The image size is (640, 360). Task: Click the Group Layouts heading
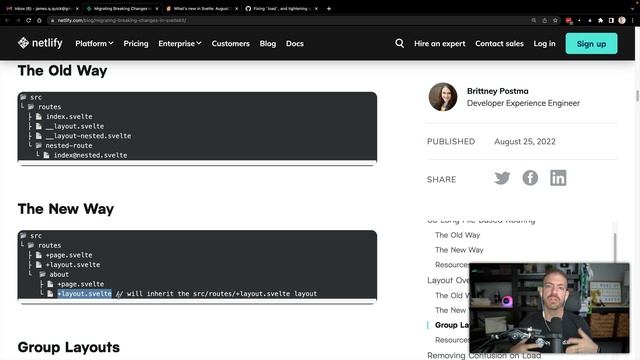69,347
